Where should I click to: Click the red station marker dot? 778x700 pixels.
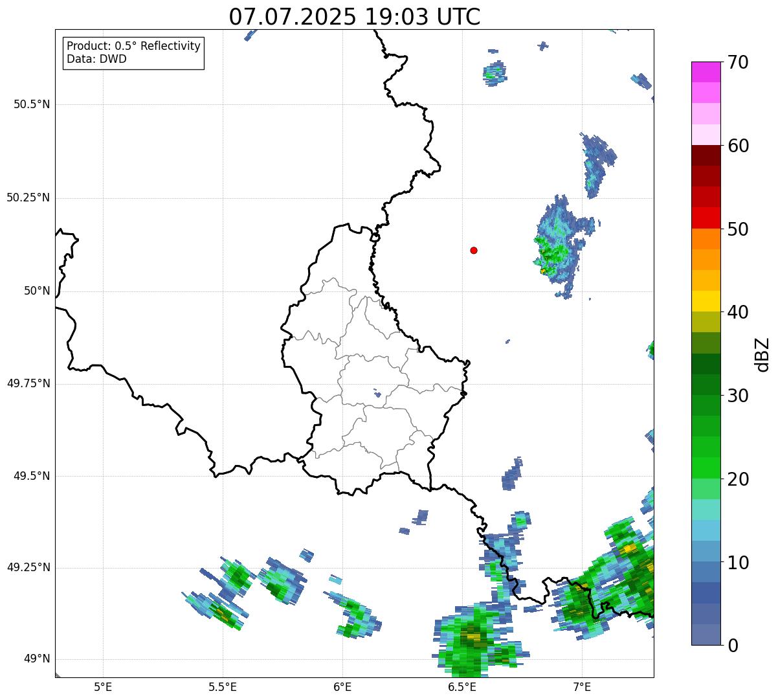click(x=474, y=250)
